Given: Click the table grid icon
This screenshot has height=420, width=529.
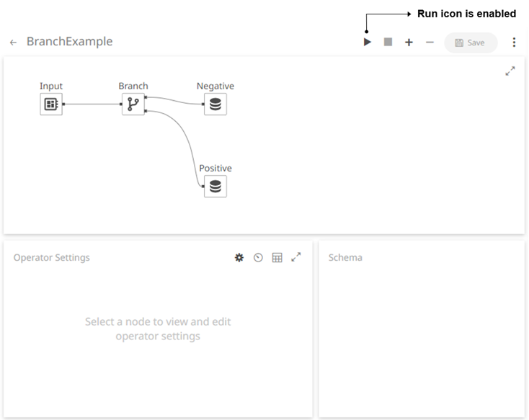Looking at the screenshot, I should tap(277, 257).
